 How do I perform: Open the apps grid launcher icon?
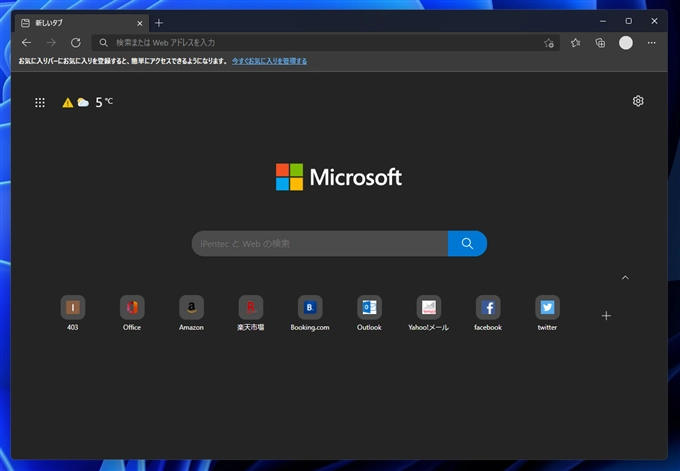pyautogui.click(x=40, y=102)
